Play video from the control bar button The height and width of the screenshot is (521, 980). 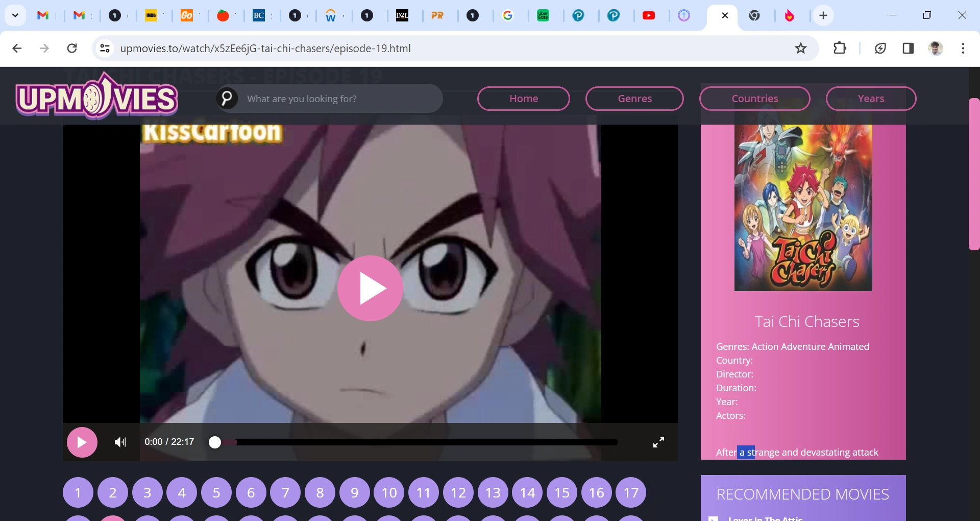click(82, 442)
